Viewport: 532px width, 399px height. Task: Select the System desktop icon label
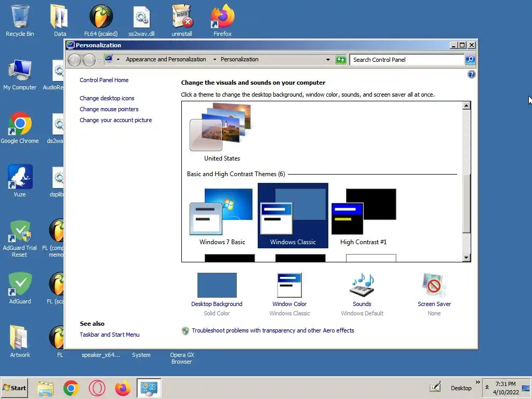[x=141, y=355]
